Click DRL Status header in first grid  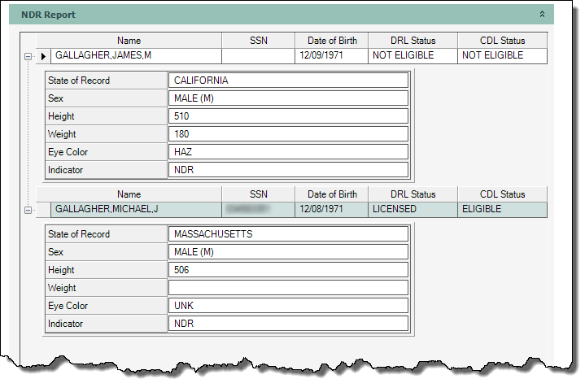(x=413, y=41)
